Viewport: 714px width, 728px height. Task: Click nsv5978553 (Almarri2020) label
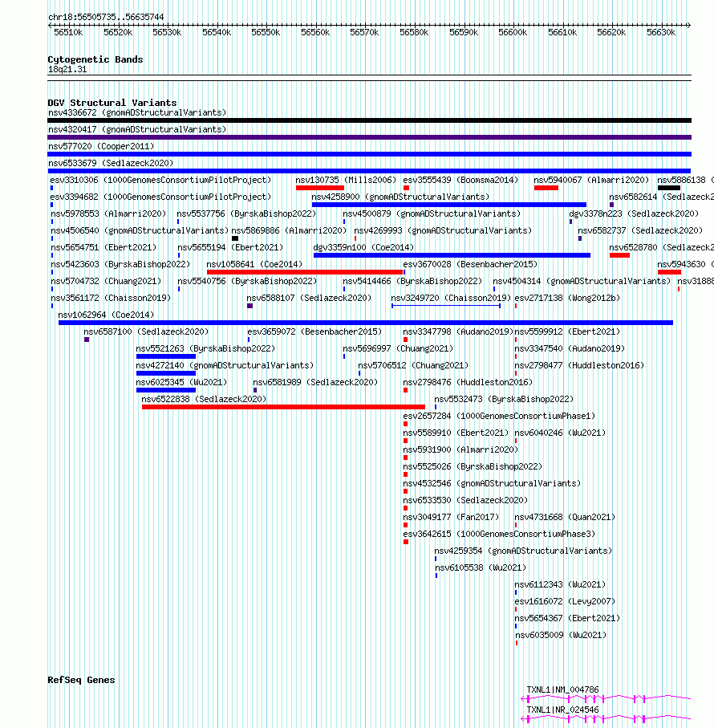(x=108, y=214)
